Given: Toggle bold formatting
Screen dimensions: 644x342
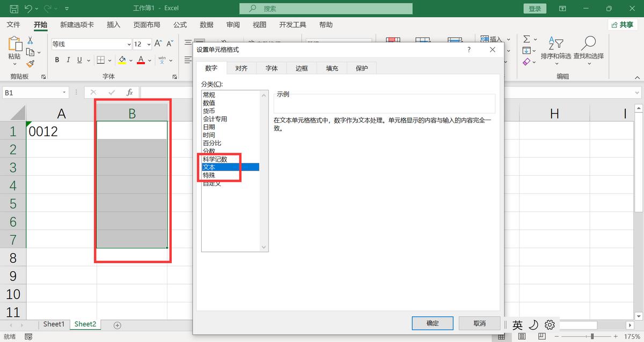Looking at the screenshot, I should (x=56, y=60).
